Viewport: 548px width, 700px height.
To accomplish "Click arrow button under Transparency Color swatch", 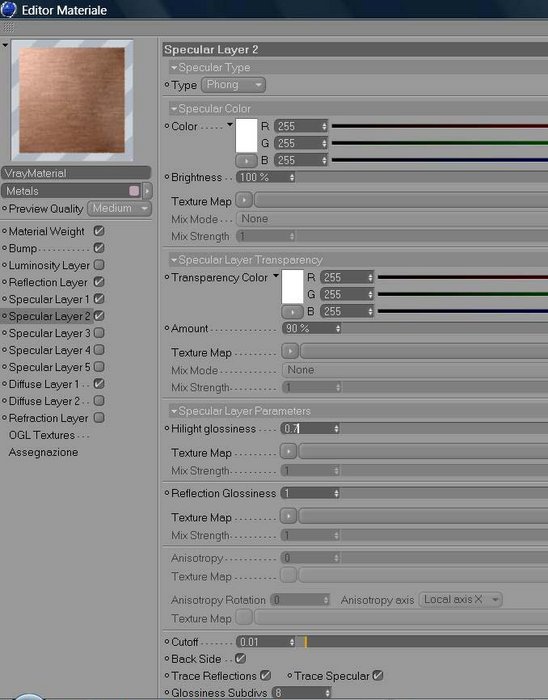I will point(292,312).
